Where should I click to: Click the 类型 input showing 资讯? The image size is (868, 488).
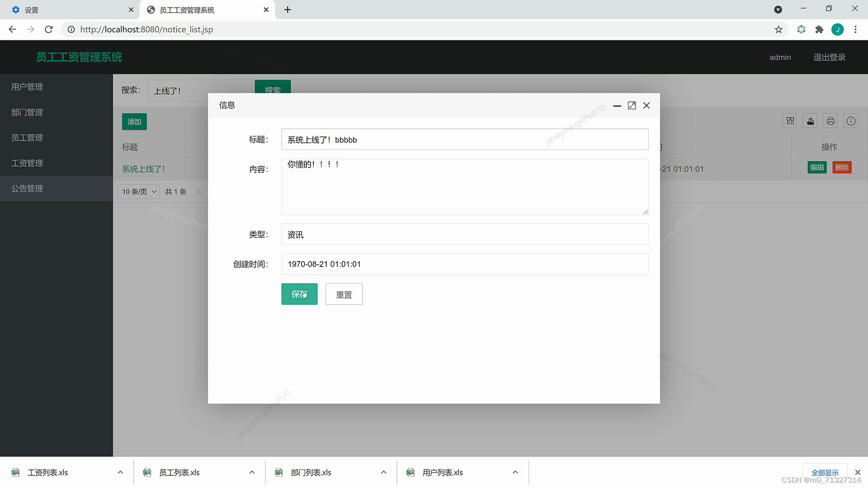coord(465,234)
